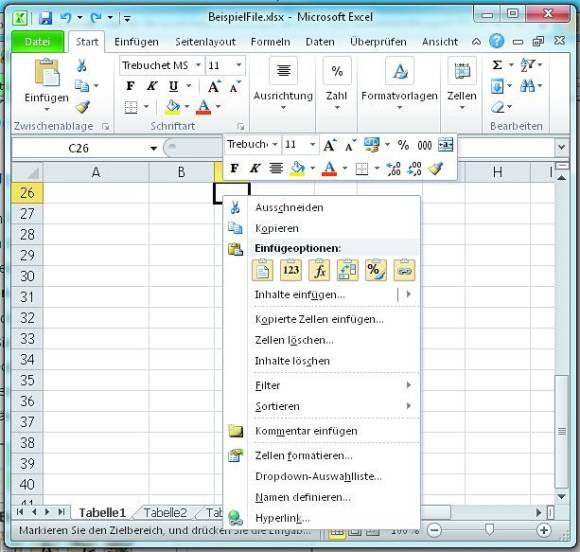Click the AutoSum sigma icon

tap(498, 65)
